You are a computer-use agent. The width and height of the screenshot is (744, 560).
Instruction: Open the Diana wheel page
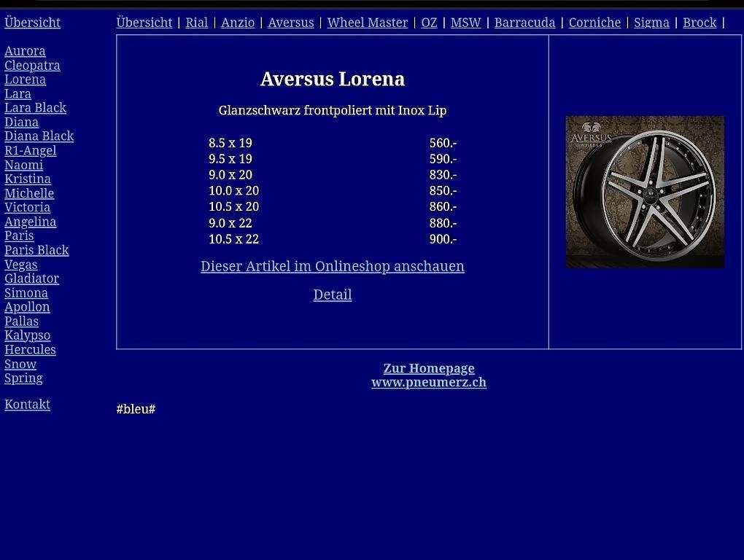pos(21,122)
